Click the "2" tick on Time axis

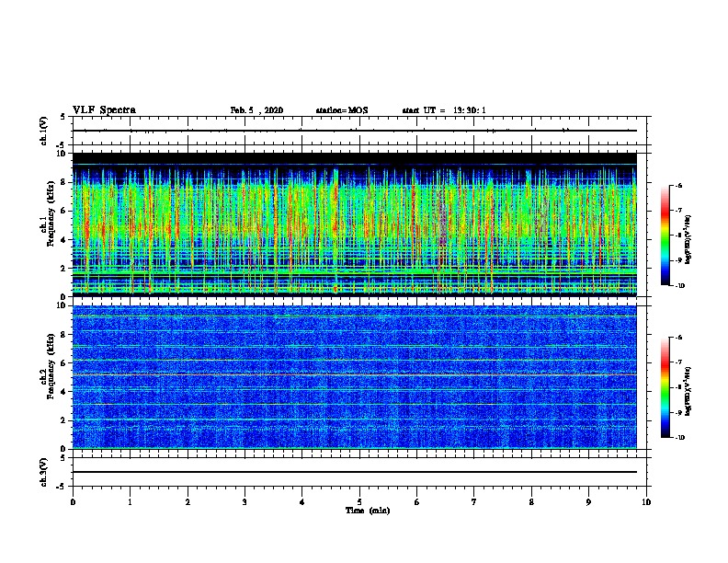click(x=188, y=502)
